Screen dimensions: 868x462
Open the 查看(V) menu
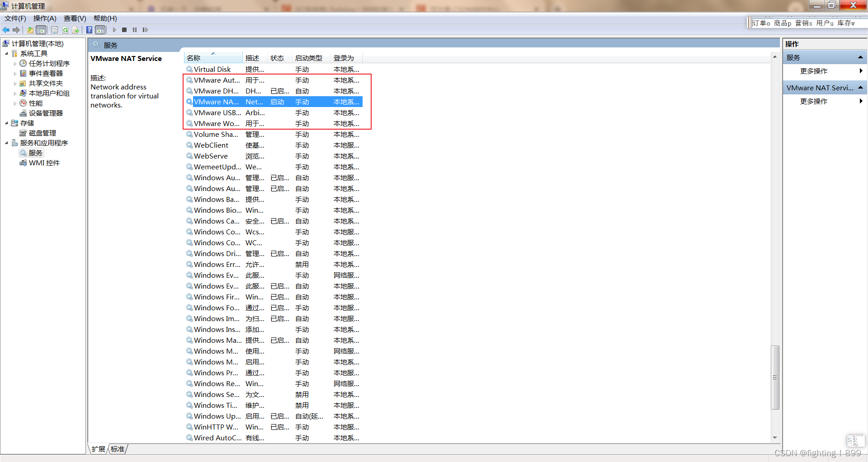(x=75, y=19)
